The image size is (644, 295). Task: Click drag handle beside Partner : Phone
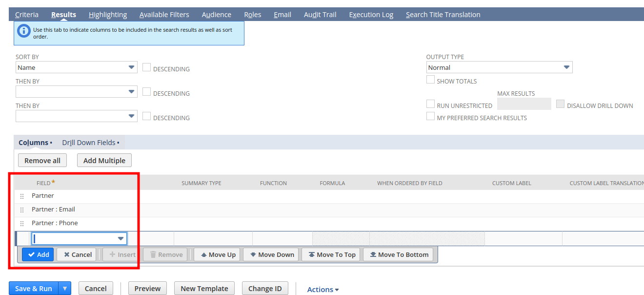(x=22, y=224)
